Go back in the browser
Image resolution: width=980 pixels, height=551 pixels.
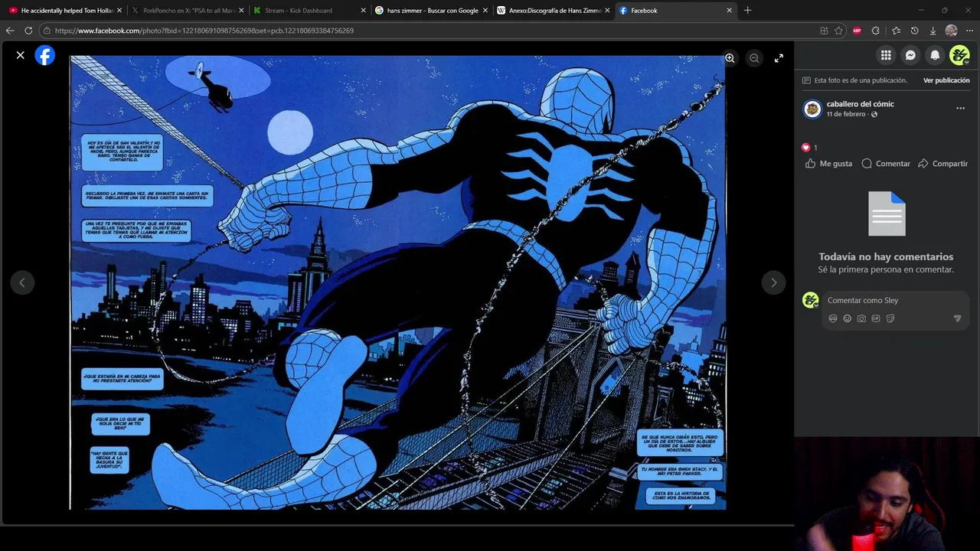point(10,31)
